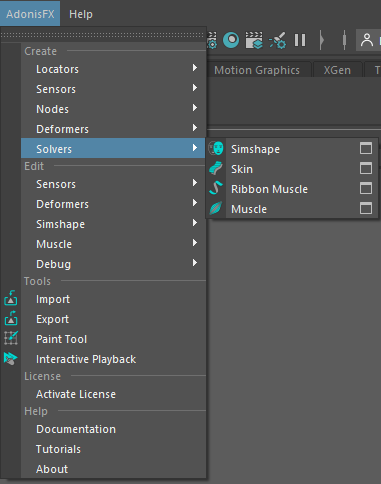Click the Simshape solver face icon
Screen dimensions: 381x484
pos(216,148)
